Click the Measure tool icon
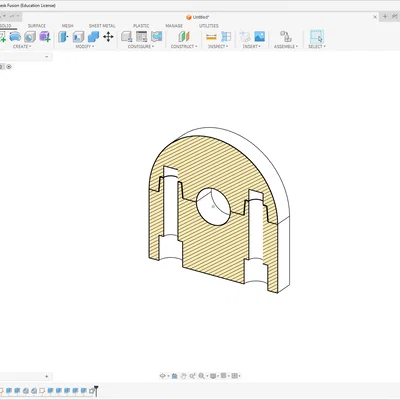 coord(211,37)
